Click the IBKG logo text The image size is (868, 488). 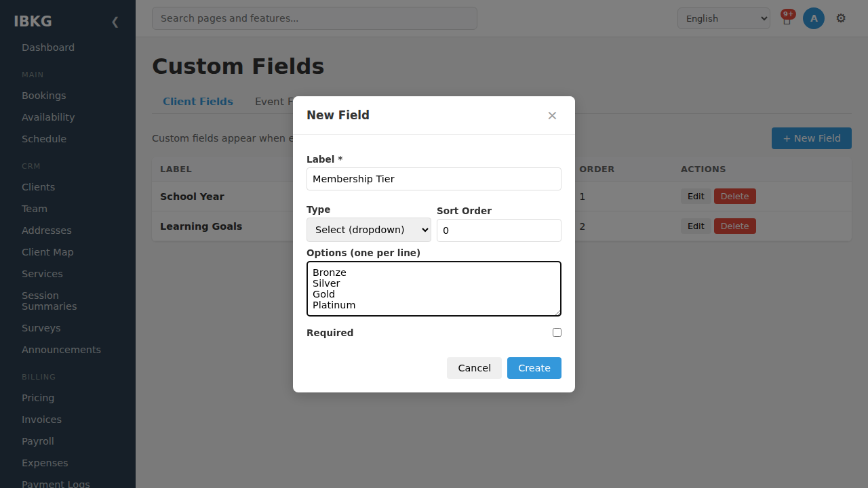point(33,21)
